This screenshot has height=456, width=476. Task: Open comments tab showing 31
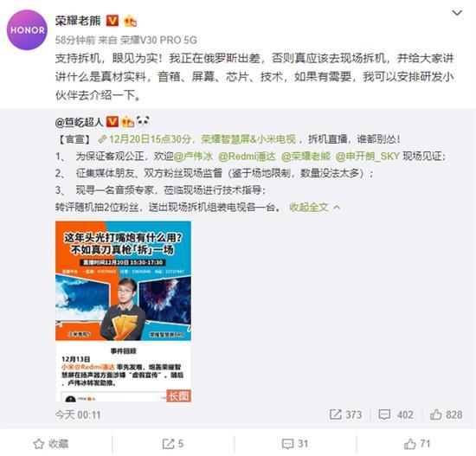point(295,444)
